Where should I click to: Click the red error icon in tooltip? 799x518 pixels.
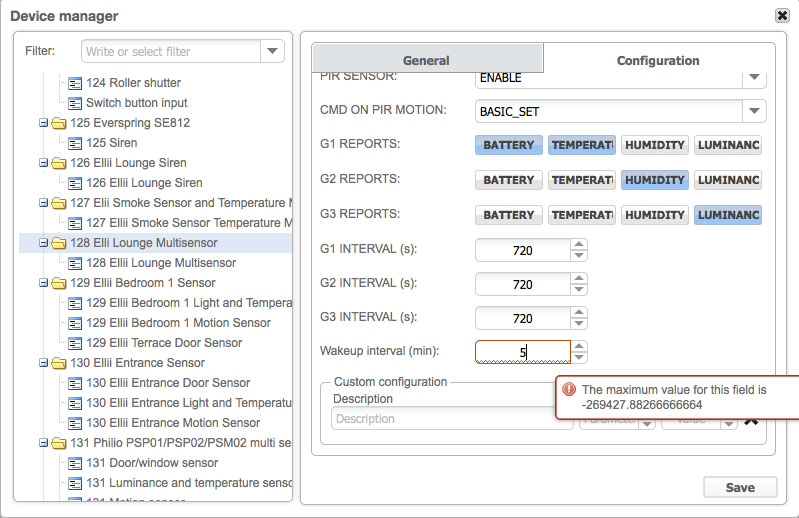[569, 390]
